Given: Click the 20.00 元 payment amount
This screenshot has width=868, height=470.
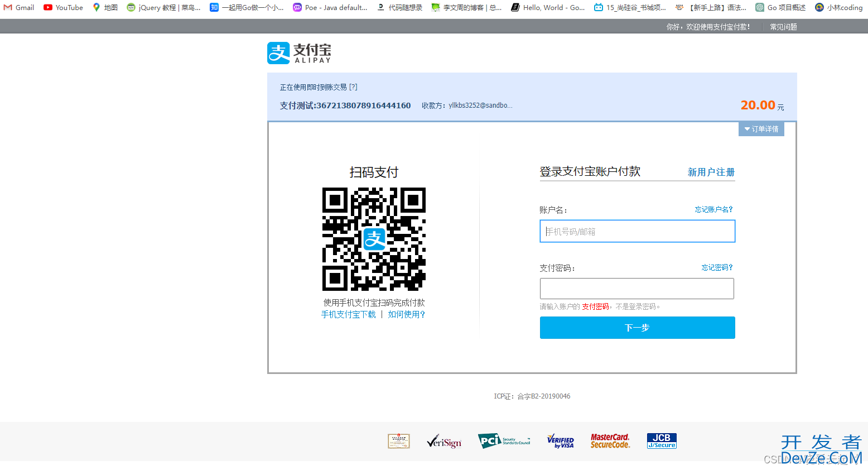Looking at the screenshot, I should coord(762,105).
